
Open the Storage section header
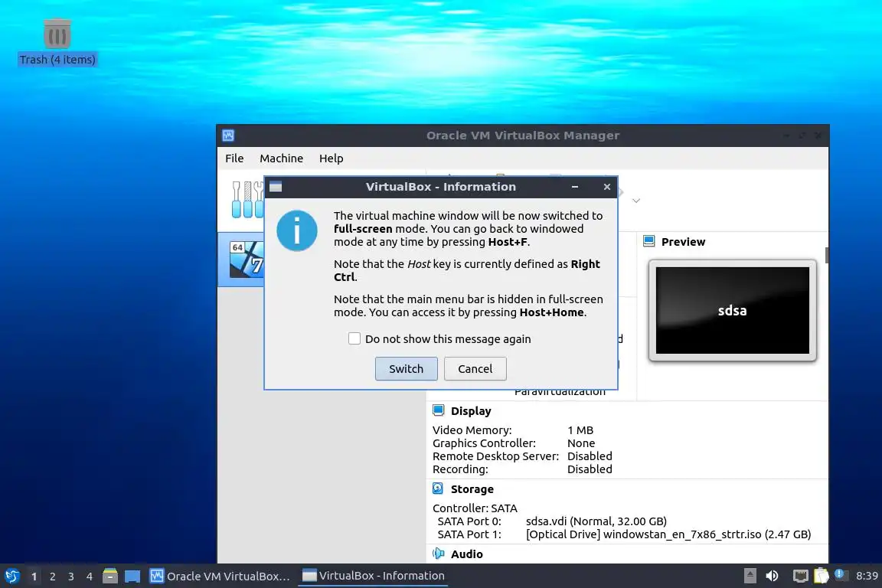[472, 489]
